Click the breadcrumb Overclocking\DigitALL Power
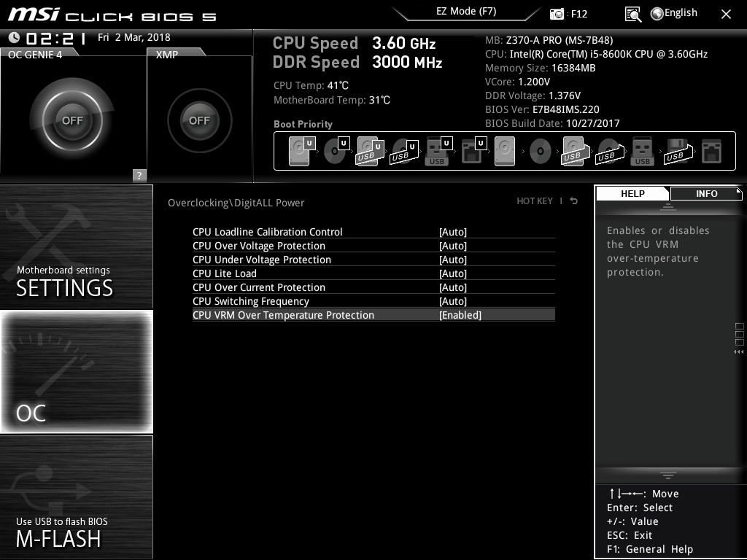Screen dimensions: 747x560 point(236,203)
